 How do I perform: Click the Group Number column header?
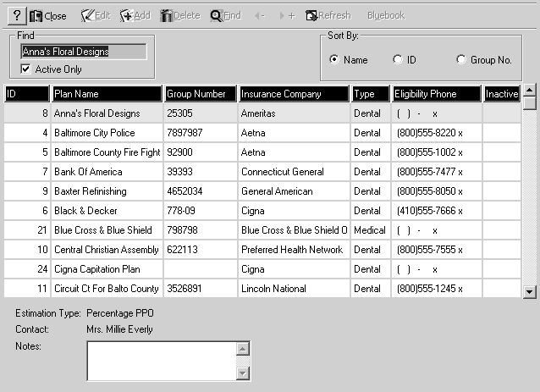200,94
